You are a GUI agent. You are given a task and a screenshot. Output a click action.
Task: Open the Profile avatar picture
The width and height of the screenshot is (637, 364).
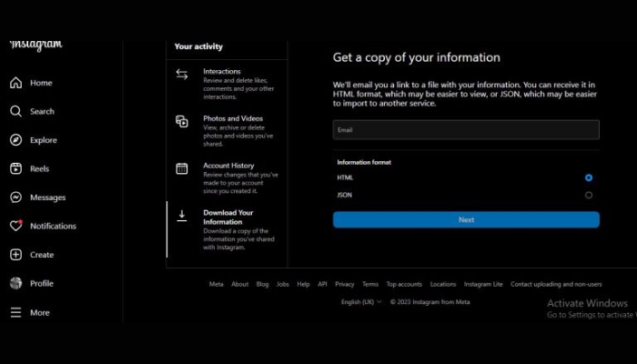(x=15, y=283)
